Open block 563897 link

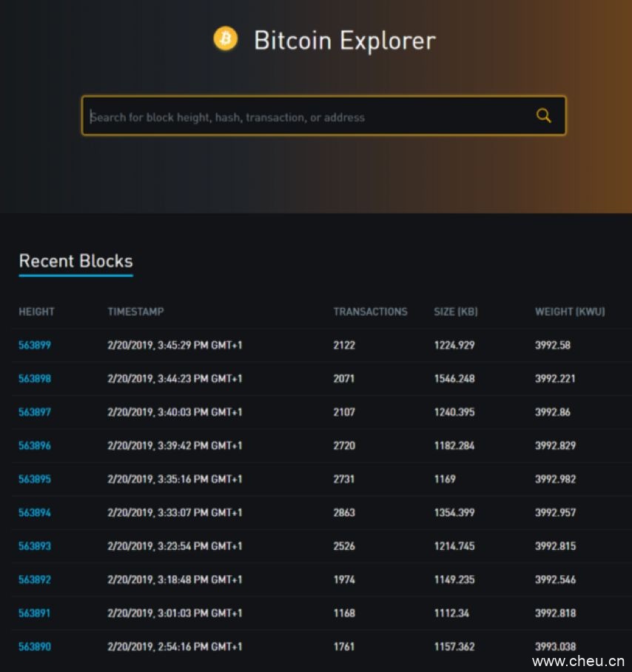35,411
